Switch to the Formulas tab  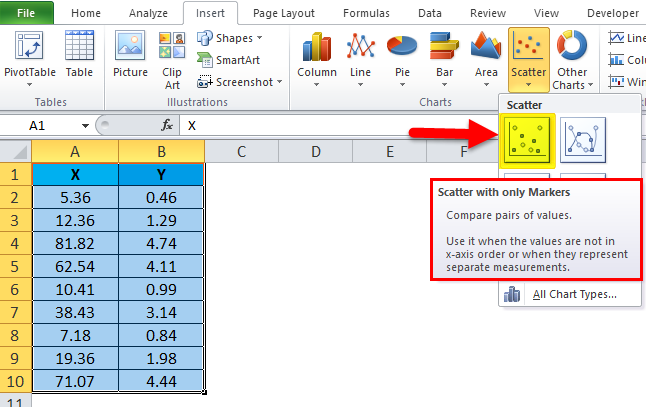click(x=366, y=13)
